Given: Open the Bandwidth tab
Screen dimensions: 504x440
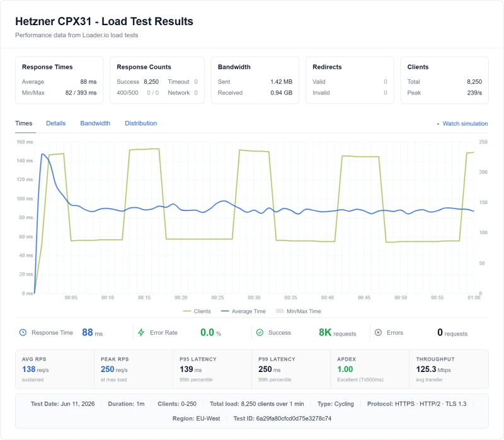Looking at the screenshot, I should (x=95, y=123).
